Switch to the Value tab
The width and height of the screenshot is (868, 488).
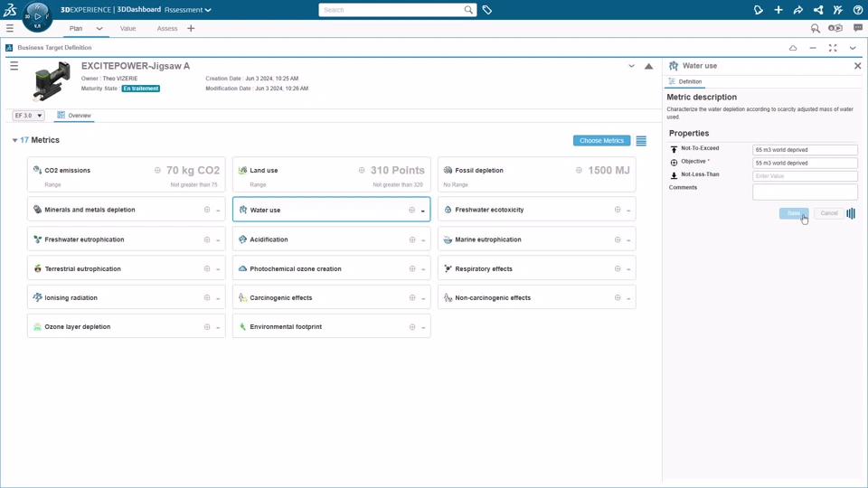pyautogui.click(x=127, y=28)
